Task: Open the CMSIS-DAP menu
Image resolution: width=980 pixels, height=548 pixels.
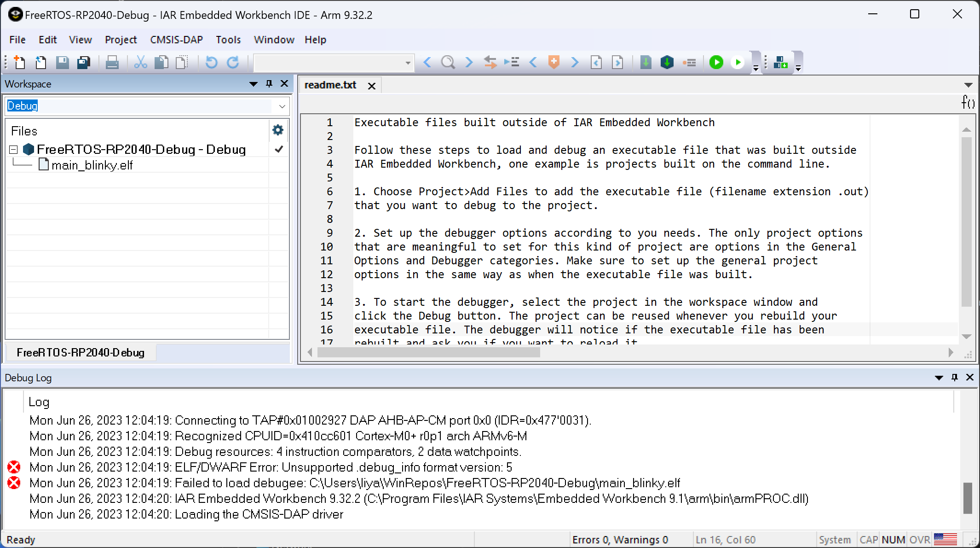Action: [x=176, y=40]
